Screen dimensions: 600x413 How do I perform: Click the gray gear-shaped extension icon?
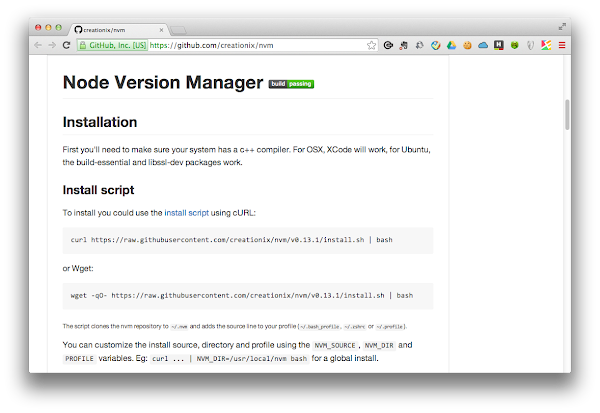pos(419,45)
